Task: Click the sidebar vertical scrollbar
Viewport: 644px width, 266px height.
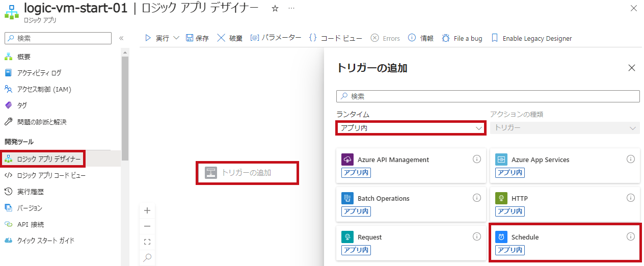Action: click(125, 108)
